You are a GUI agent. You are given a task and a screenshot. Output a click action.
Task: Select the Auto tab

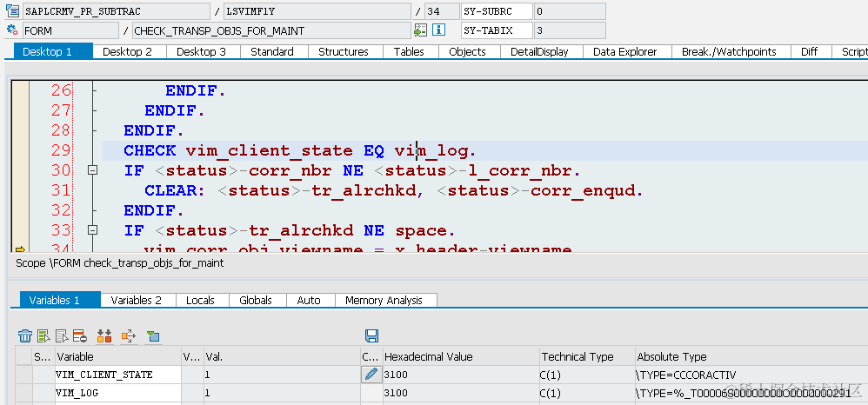(x=309, y=300)
